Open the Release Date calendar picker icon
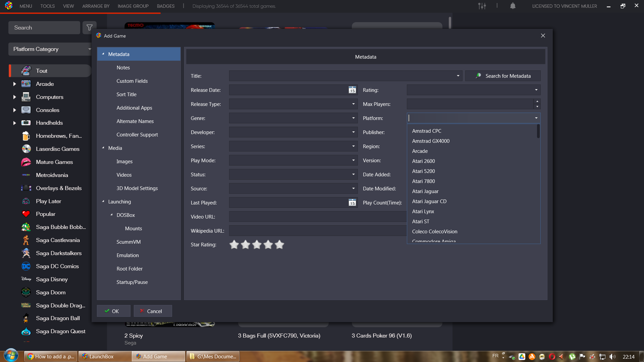The width and height of the screenshot is (644, 362). [x=352, y=90]
